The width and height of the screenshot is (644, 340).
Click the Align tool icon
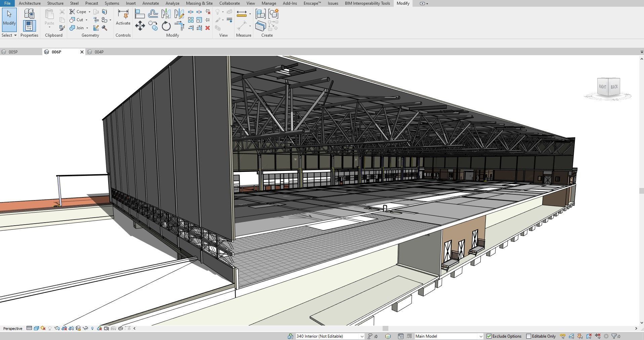pyautogui.click(x=140, y=14)
